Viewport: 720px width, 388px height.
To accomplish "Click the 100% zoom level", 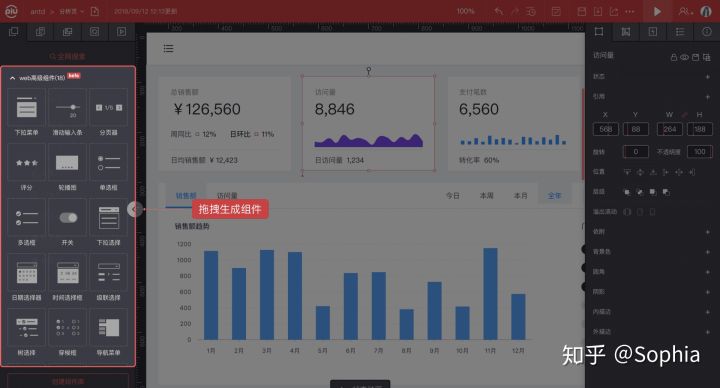I will 466,11.
